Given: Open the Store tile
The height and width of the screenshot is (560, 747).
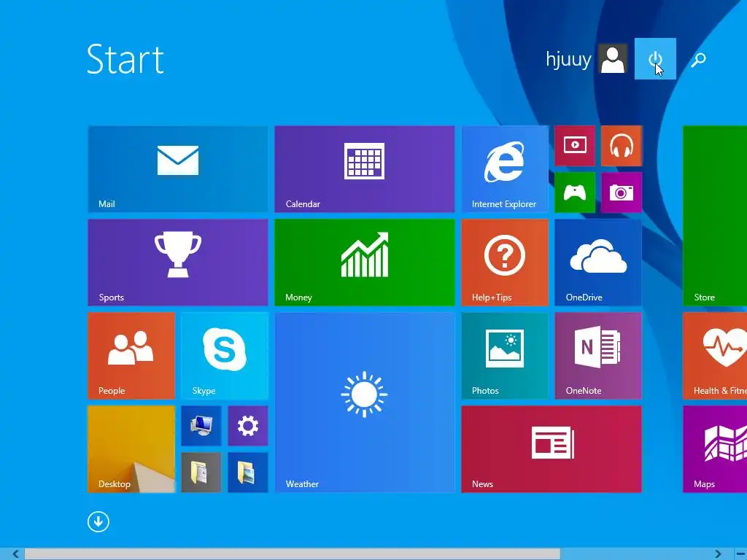Looking at the screenshot, I should click(x=715, y=216).
